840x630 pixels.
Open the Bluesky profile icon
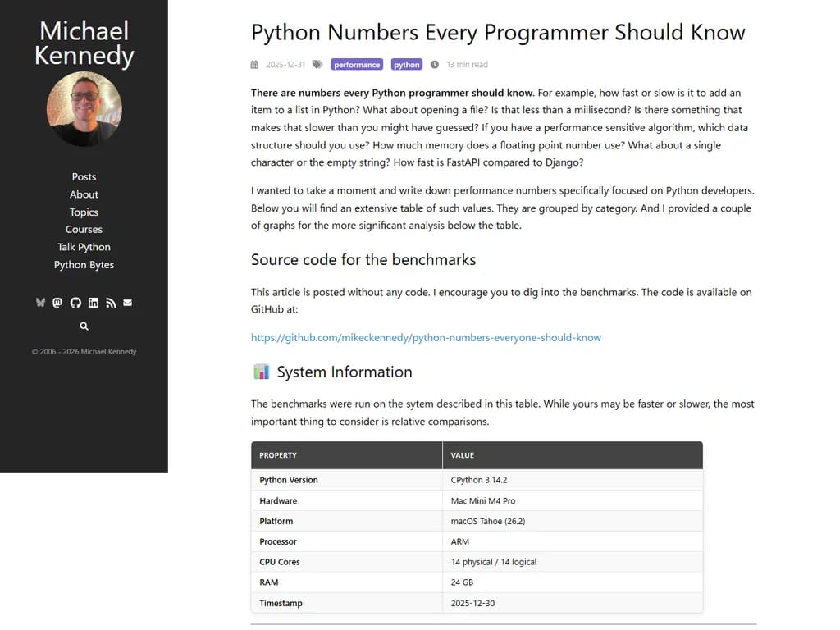40,302
